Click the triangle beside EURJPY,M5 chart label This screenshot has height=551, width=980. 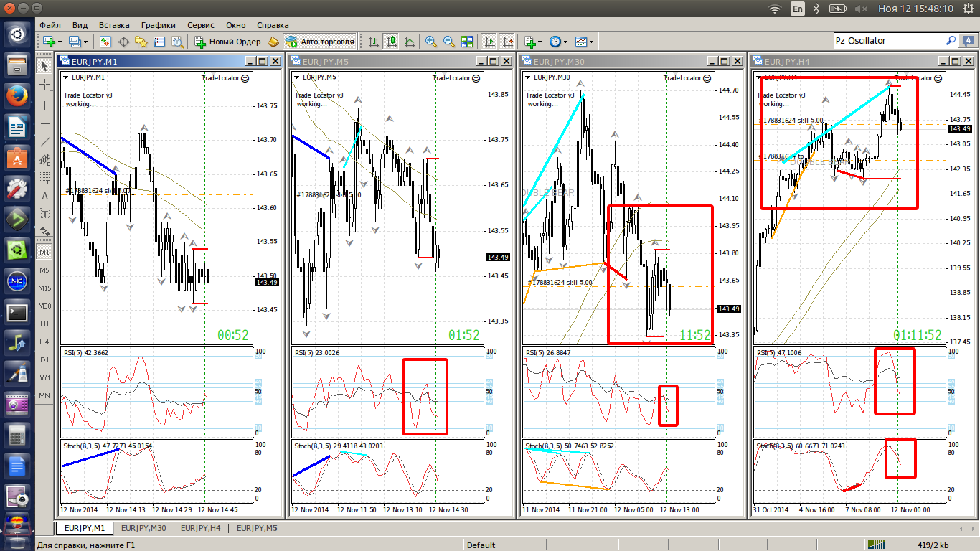pyautogui.click(x=297, y=77)
